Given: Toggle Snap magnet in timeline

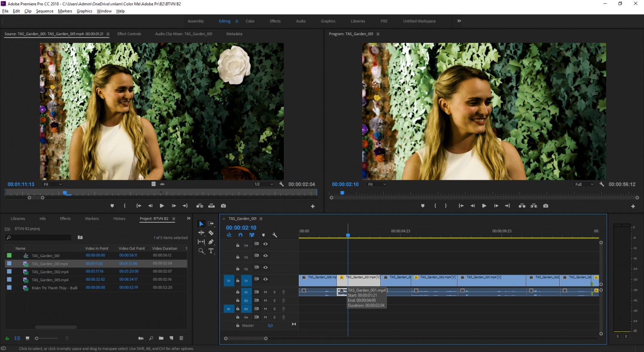Looking at the screenshot, I should click(240, 235).
